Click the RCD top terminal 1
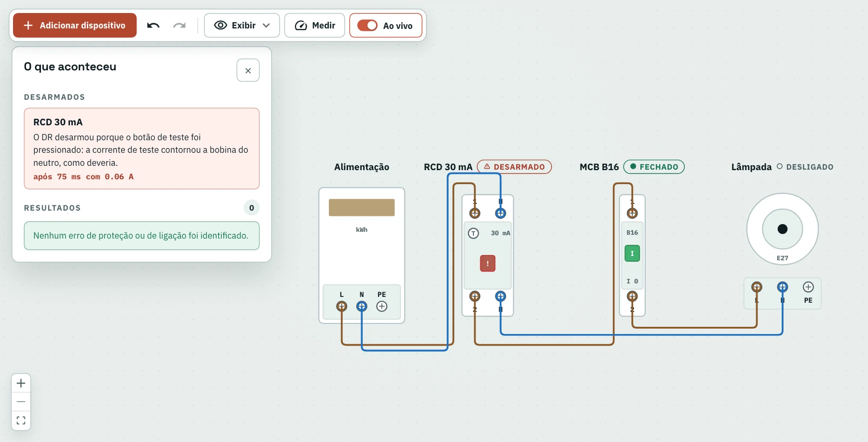The image size is (868, 442). (475, 213)
